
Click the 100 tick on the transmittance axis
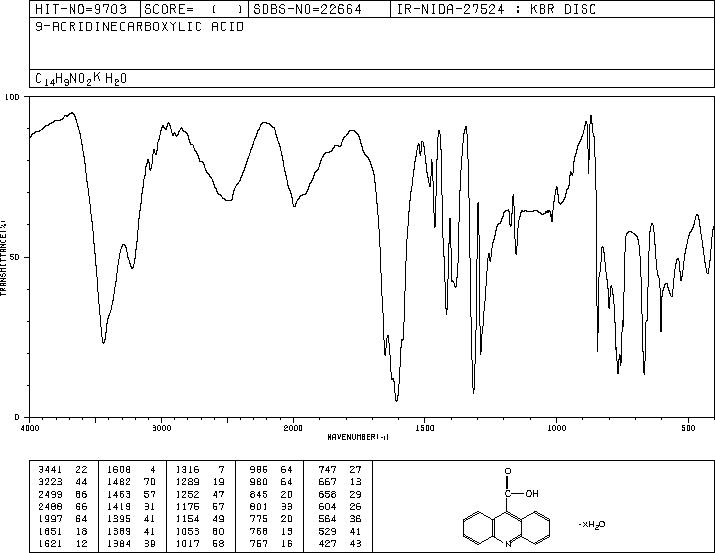12,97
